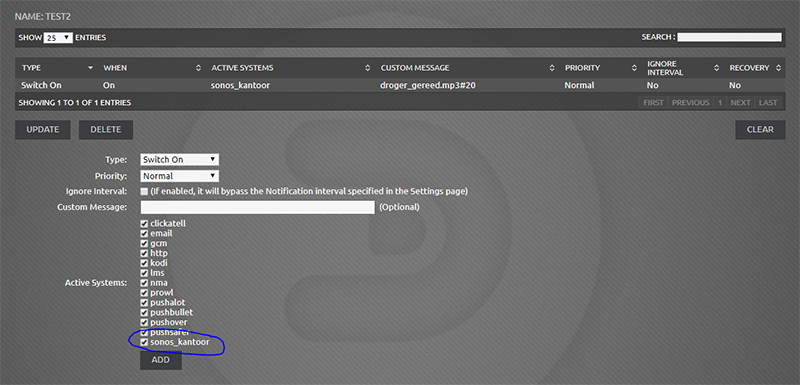Open the Show entries count dropdown
The width and height of the screenshot is (800, 385).
click(58, 38)
